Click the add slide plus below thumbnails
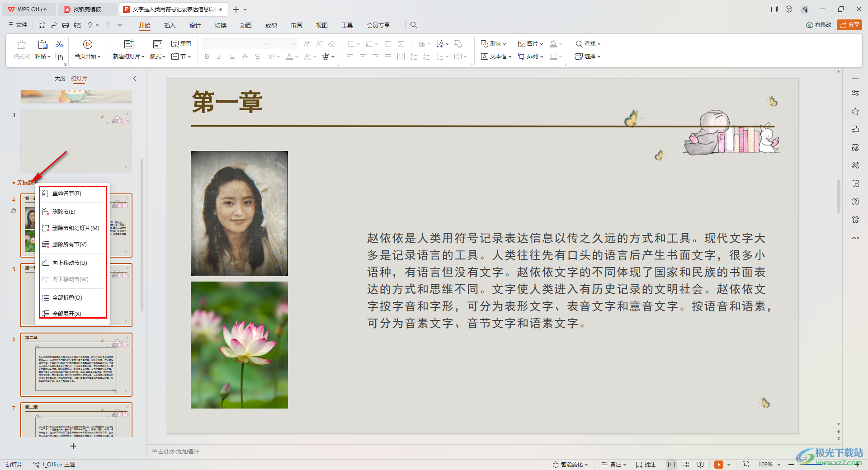868x470 pixels. (73, 446)
